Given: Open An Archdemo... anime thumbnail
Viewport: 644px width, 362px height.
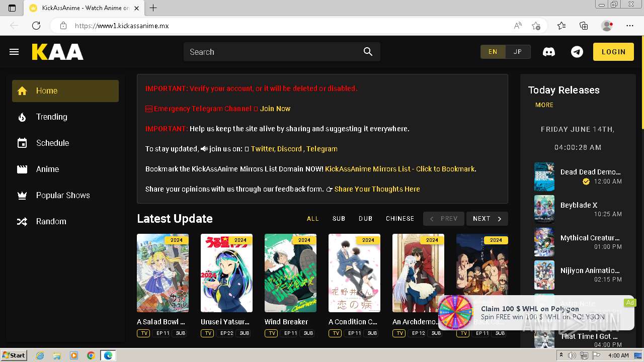Looking at the screenshot, I should [x=418, y=273].
